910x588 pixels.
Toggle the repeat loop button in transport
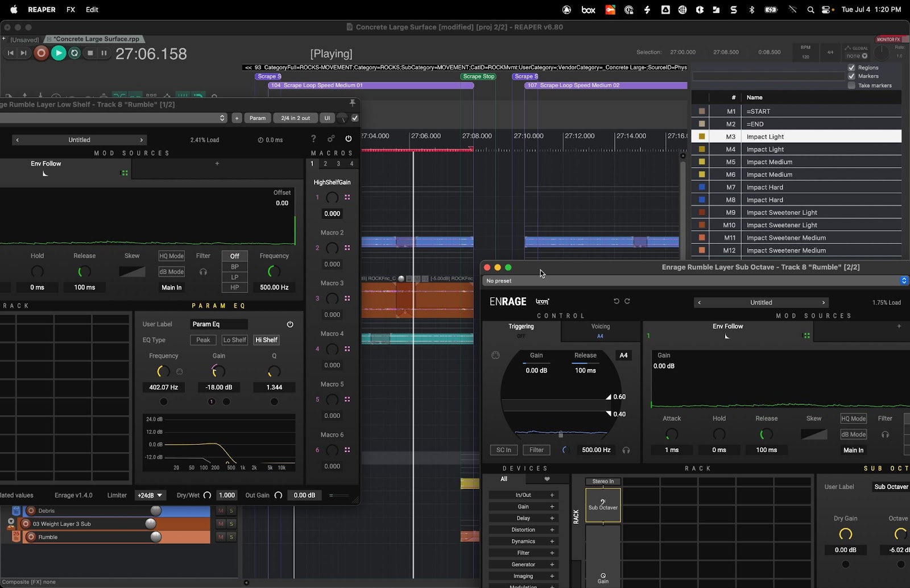[75, 53]
